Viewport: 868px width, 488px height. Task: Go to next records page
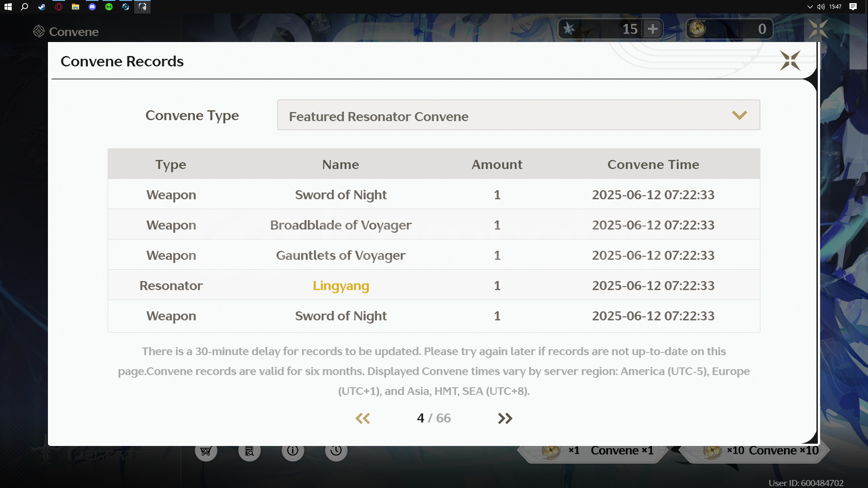pyautogui.click(x=505, y=418)
